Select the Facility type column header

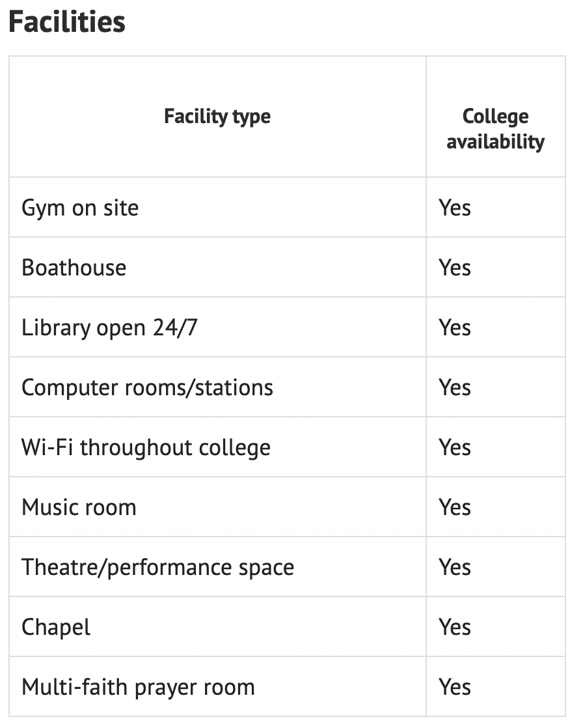point(217,116)
